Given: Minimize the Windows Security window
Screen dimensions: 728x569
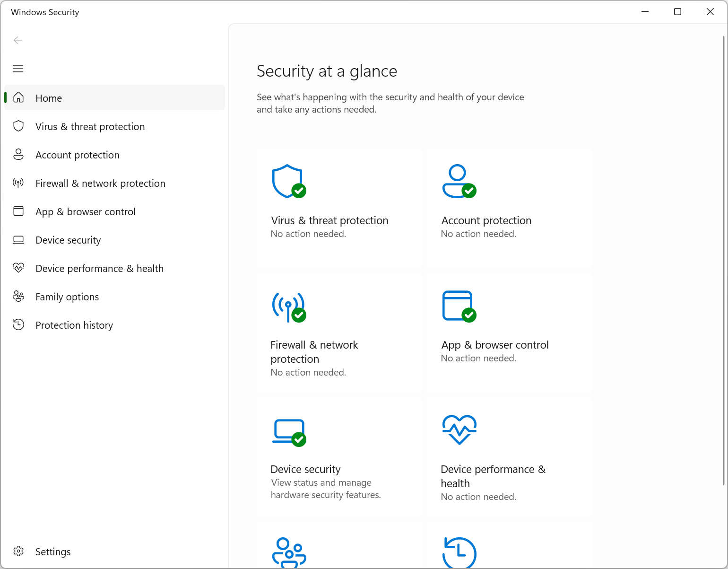Looking at the screenshot, I should pyautogui.click(x=645, y=12).
